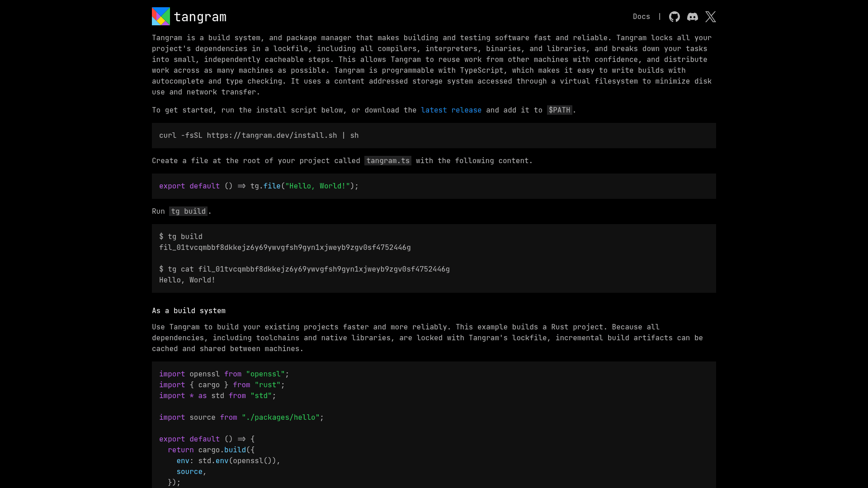Open the Docs navigation link
This screenshot has width=868, height=488.
pyautogui.click(x=642, y=17)
